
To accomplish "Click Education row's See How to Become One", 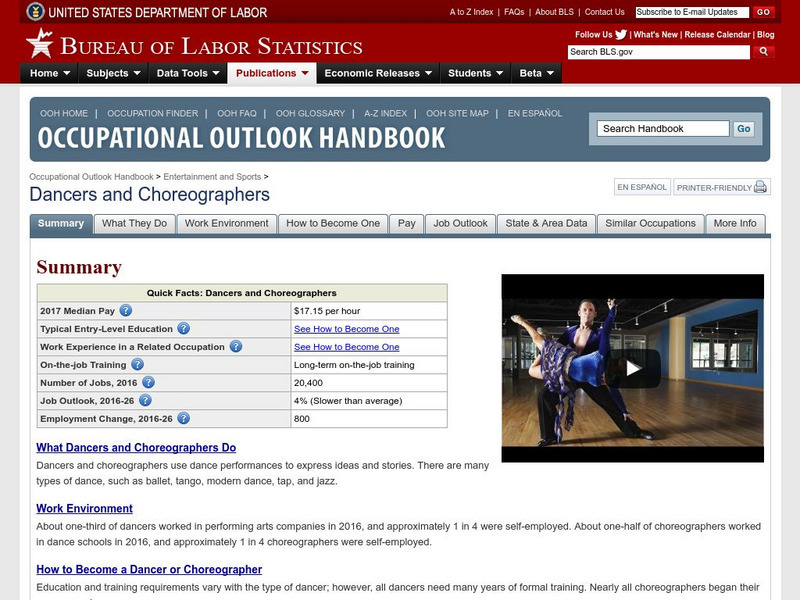I will pyautogui.click(x=346, y=329).
